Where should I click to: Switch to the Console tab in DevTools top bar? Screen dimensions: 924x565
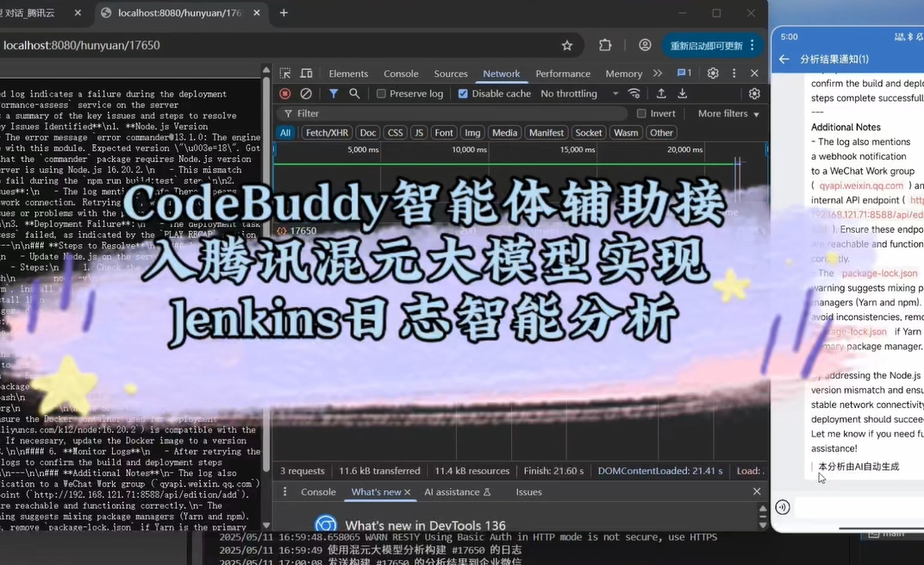[401, 73]
